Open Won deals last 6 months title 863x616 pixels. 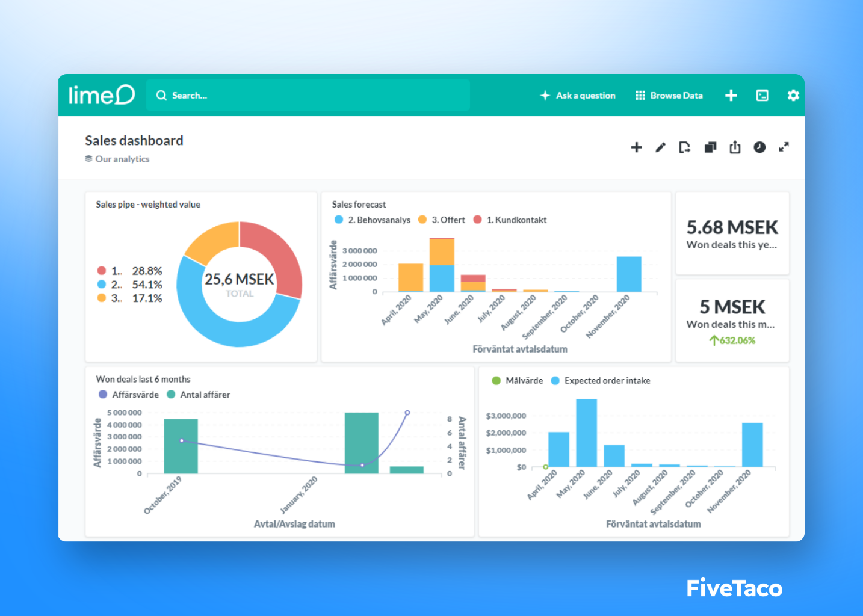coord(143,379)
